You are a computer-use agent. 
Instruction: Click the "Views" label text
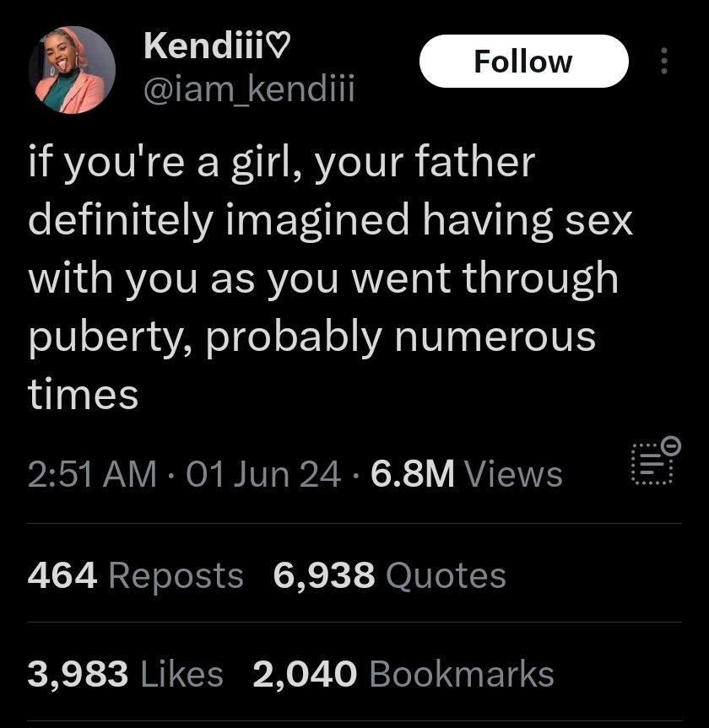(513, 473)
